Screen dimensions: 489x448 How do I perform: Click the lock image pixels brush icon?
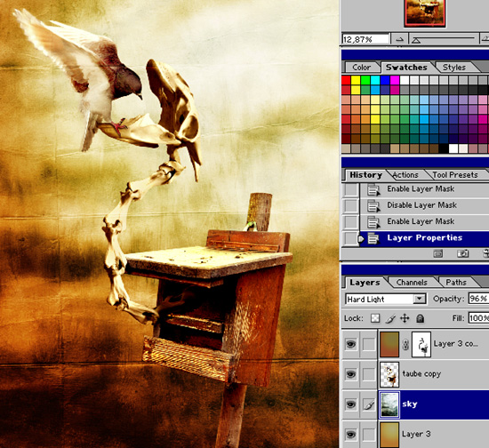point(389,318)
